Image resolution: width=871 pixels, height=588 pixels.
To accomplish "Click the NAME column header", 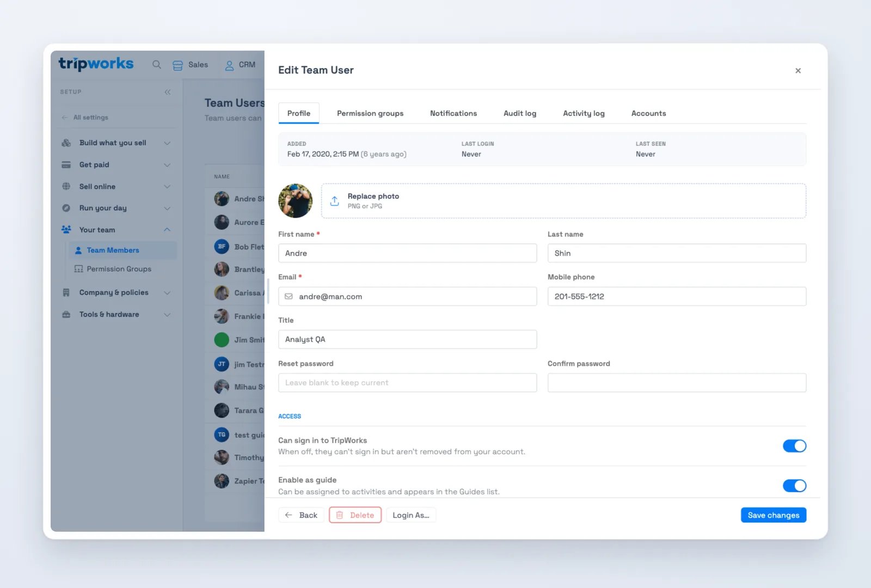I will point(222,177).
